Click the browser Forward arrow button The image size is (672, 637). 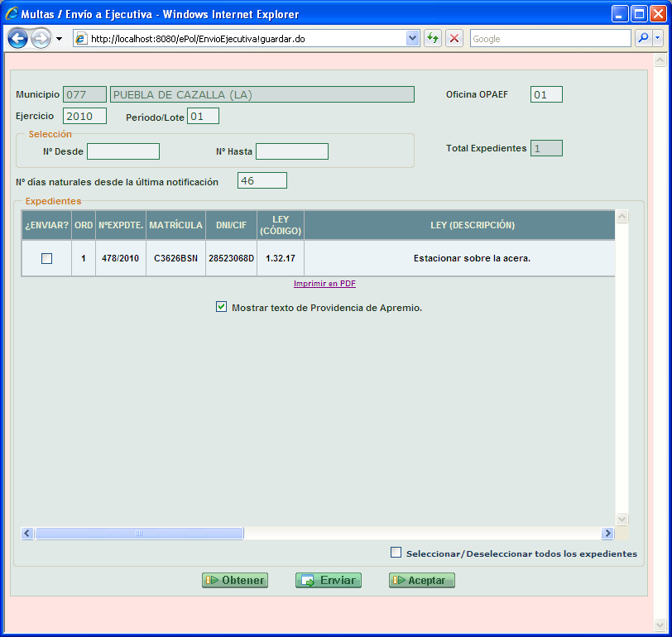41,39
